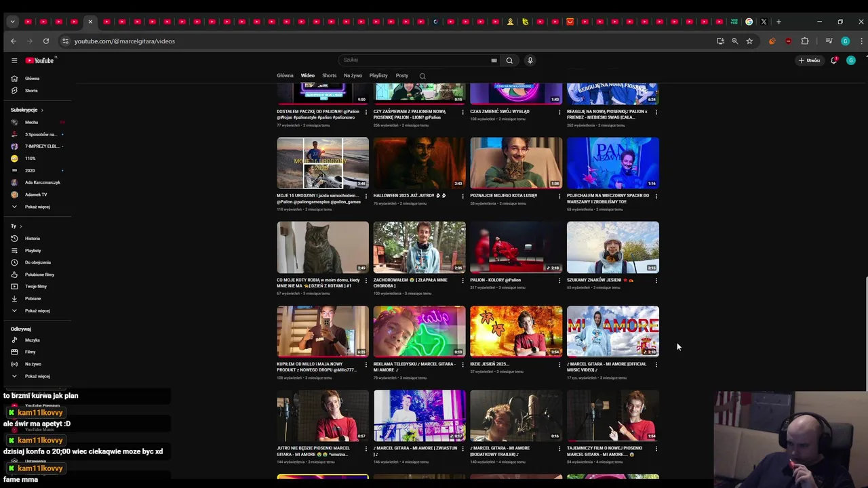The image size is (868, 488).
Task: Open options for IDZIE JESIEŃ 2025 video
Action: (x=559, y=365)
